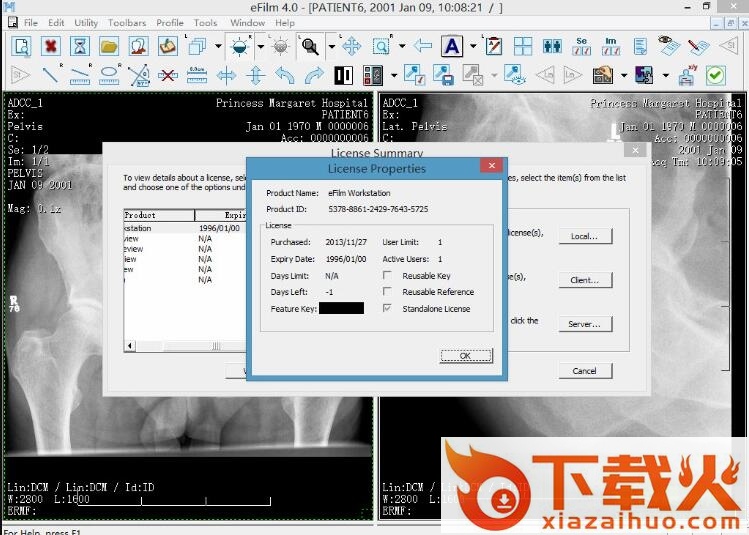Click the hourglass toolbar icon
This screenshot has height=535, width=749.
(x=80, y=46)
